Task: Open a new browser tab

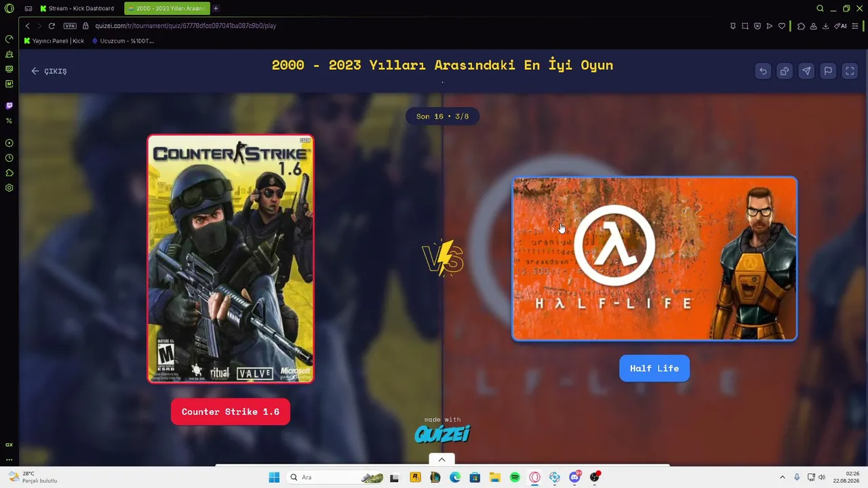Action: [x=216, y=9]
